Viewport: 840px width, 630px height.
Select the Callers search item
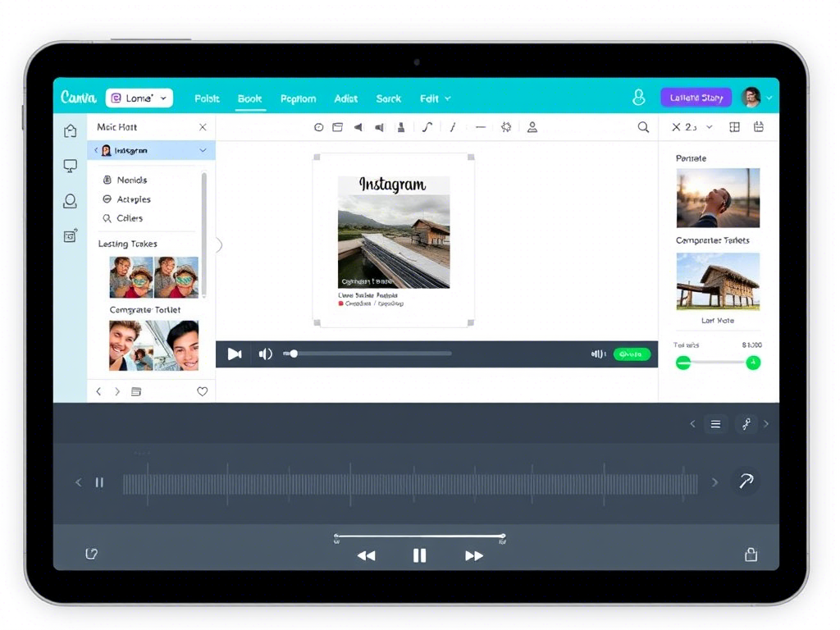(x=123, y=218)
